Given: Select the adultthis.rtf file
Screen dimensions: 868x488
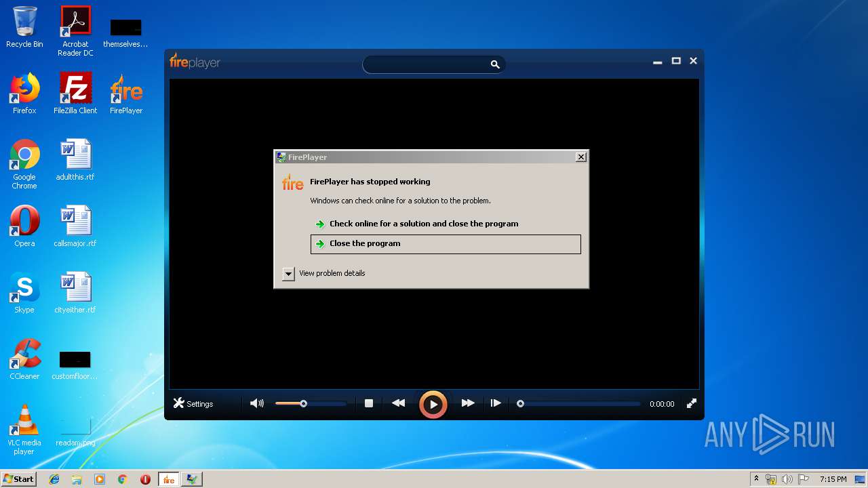Looking at the screenshot, I should 75,160.
